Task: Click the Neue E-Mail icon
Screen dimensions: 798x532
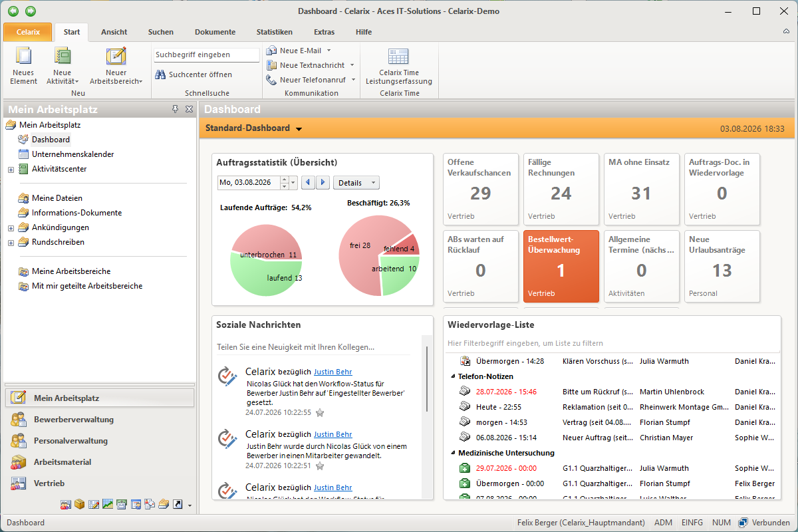Action: click(271, 51)
